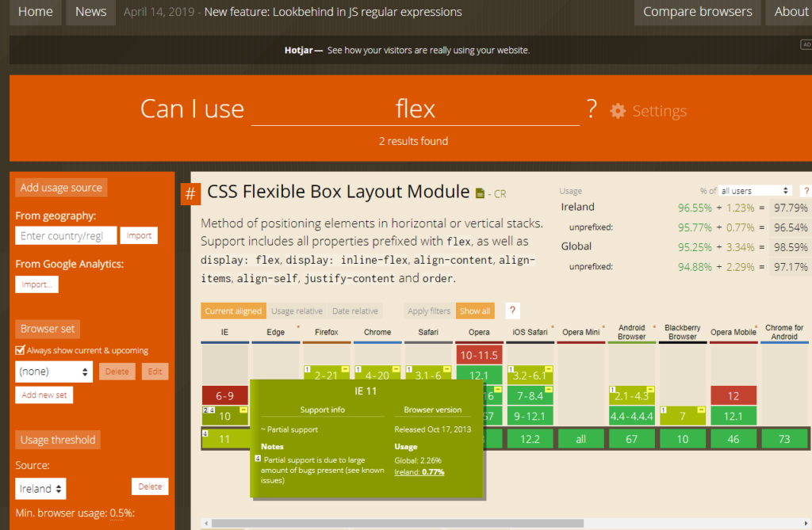Viewport: 812px width, 530px height.
Task: Click the left arrow of horizontal scrollbar
Action: click(206, 523)
